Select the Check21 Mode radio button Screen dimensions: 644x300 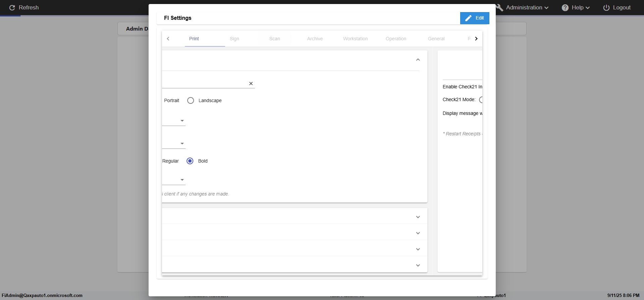(x=481, y=100)
